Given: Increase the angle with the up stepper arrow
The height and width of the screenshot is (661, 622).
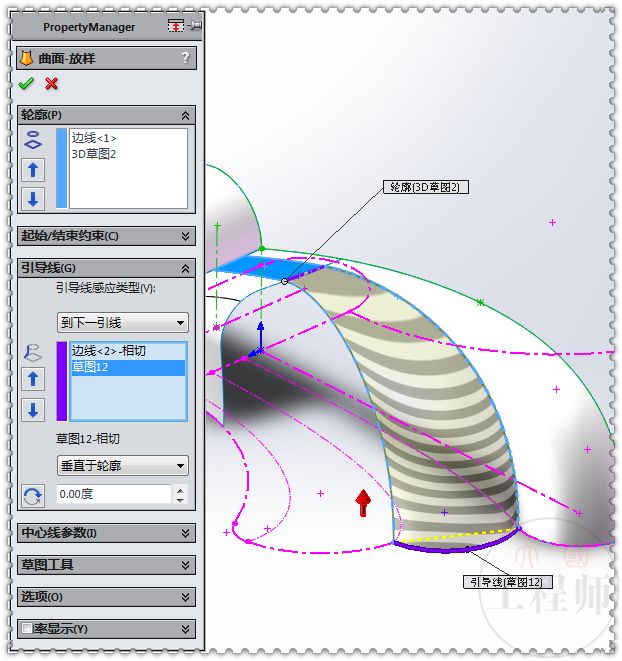Looking at the screenshot, I should click(x=180, y=490).
